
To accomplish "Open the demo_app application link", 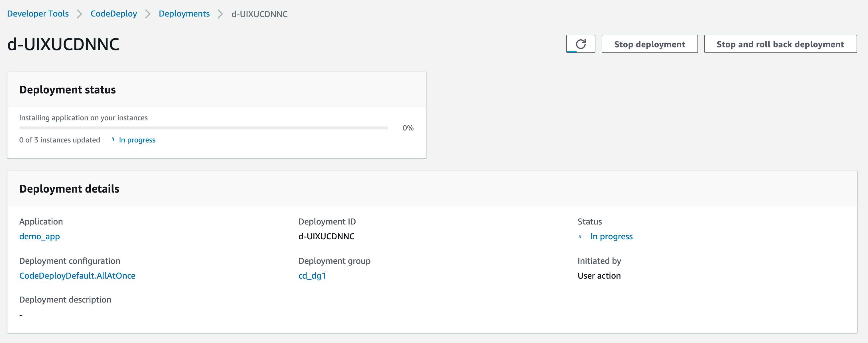I will tap(39, 236).
